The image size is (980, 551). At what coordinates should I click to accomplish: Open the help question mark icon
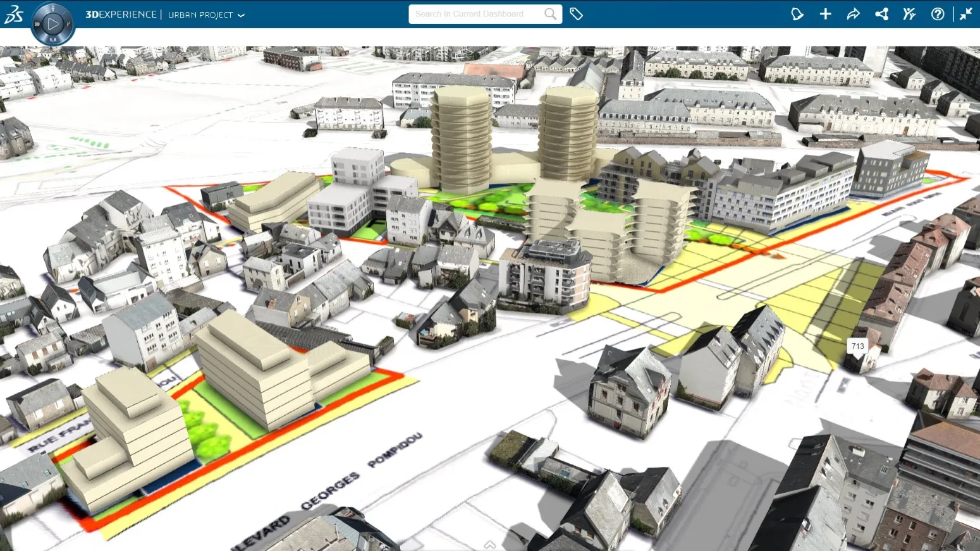tap(938, 13)
